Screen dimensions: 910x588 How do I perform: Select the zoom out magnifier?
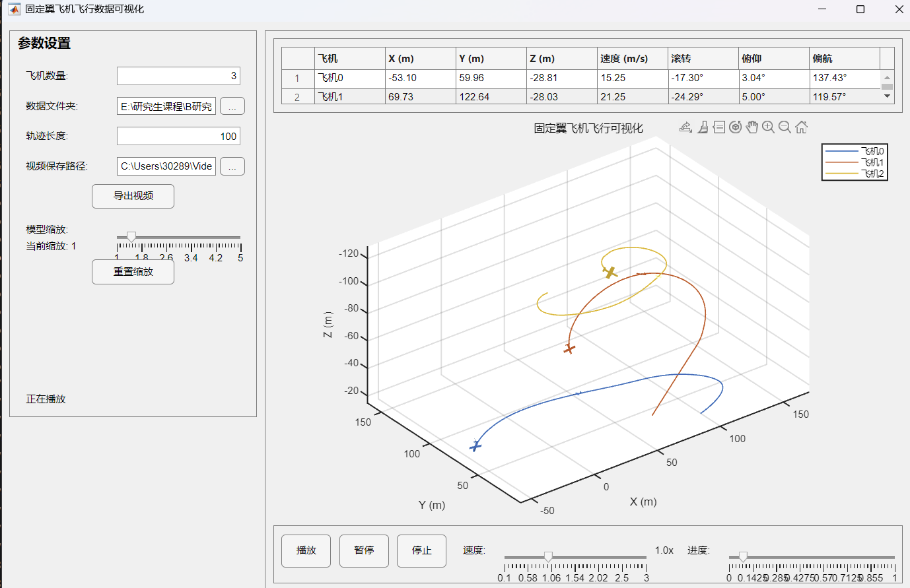pyautogui.click(x=785, y=127)
